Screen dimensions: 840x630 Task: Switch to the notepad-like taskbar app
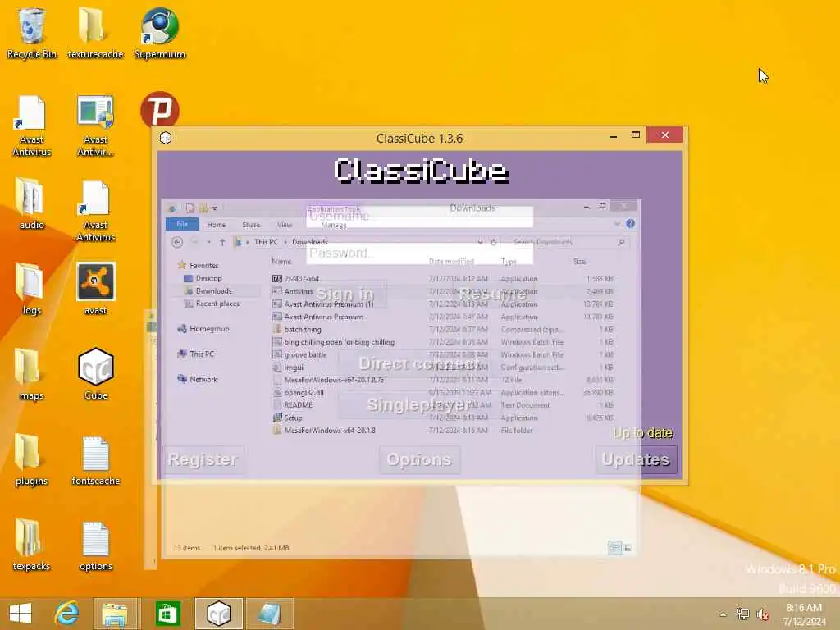pyautogui.click(x=269, y=614)
